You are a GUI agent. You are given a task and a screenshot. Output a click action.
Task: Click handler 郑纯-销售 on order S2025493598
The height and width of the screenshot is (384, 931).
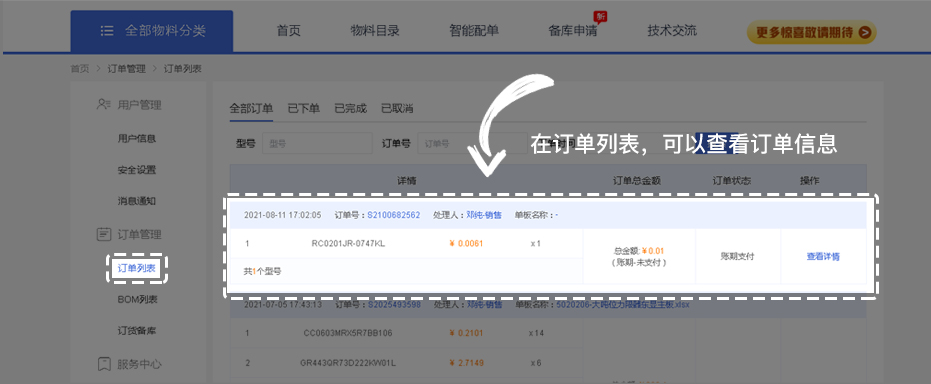coord(484,304)
